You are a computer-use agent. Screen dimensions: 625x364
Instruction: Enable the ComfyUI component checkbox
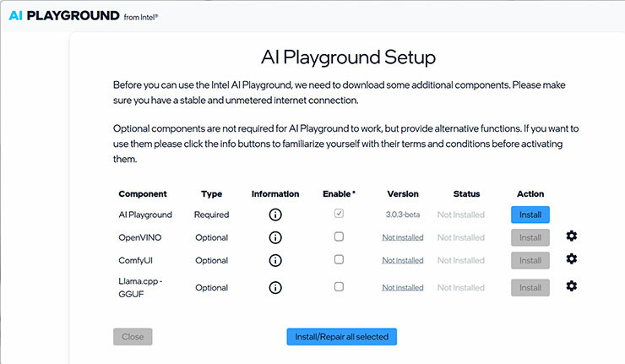(x=339, y=259)
